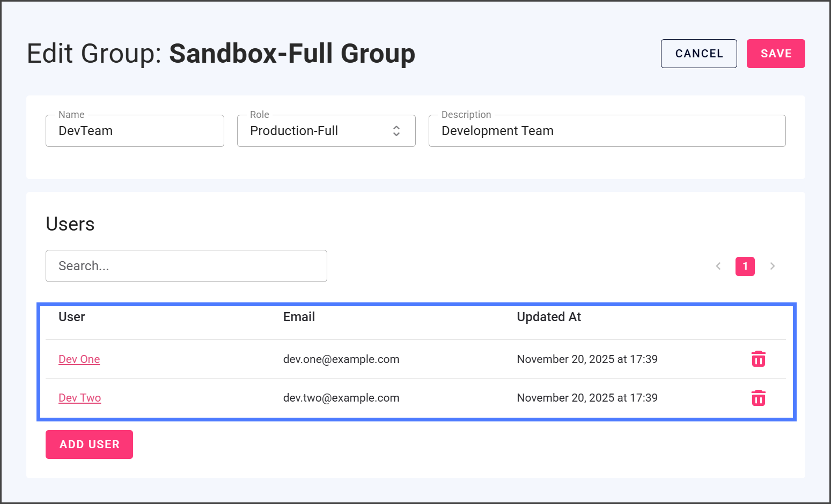Open the Dev One user link

79,359
